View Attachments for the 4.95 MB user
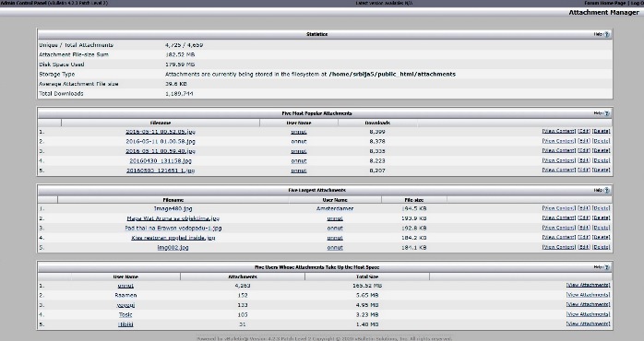Viewport: 644px width, 341px height. coord(588,304)
